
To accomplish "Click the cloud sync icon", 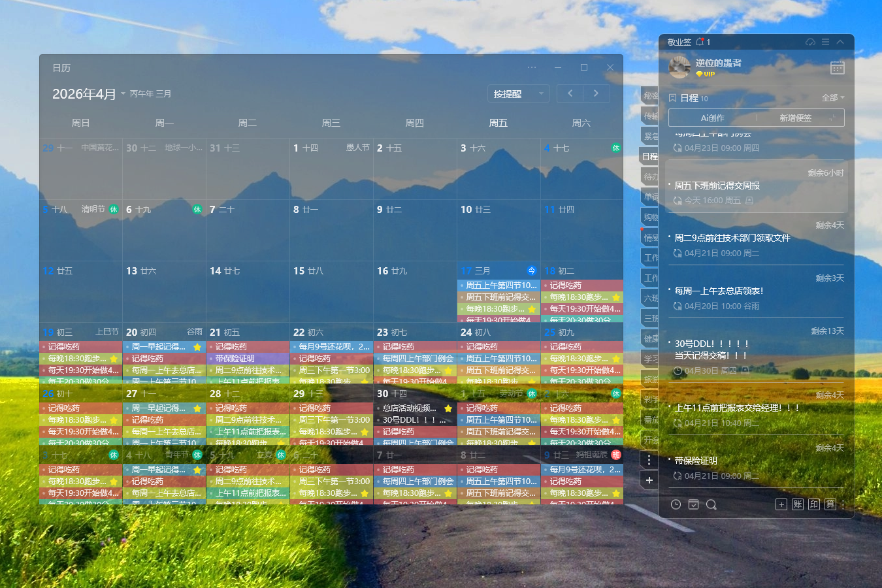I will pyautogui.click(x=810, y=42).
